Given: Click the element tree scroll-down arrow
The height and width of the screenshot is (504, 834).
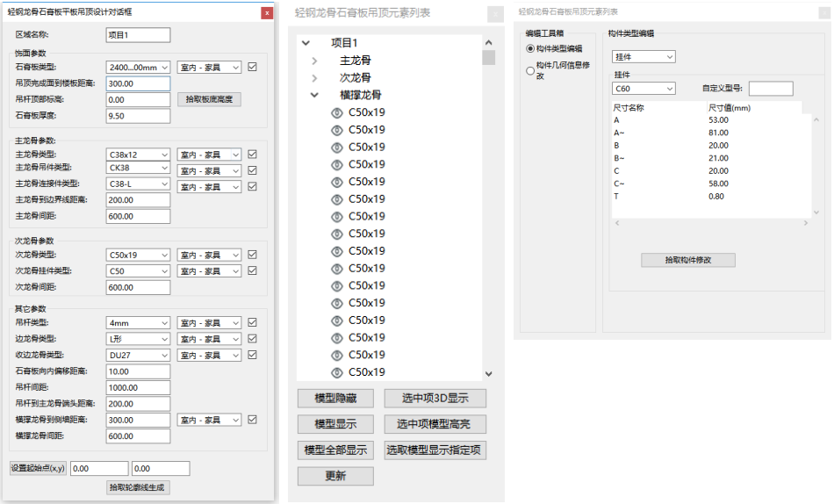Looking at the screenshot, I should pos(489,374).
